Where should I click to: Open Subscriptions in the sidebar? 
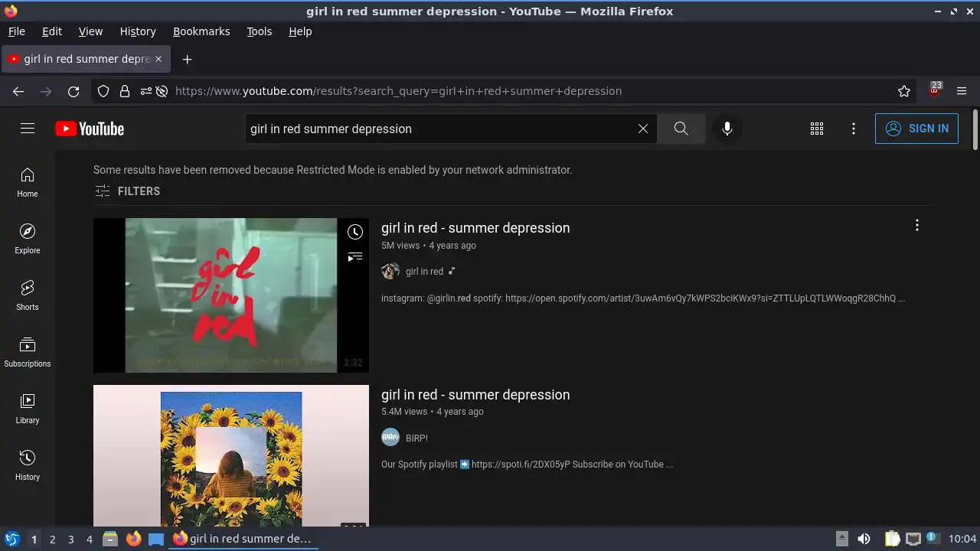click(x=28, y=352)
